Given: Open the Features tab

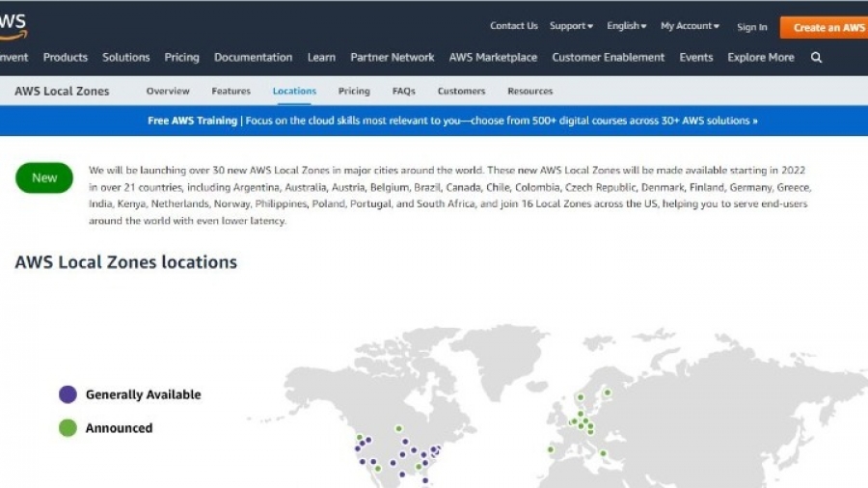Looking at the screenshot, I should 231,92.
